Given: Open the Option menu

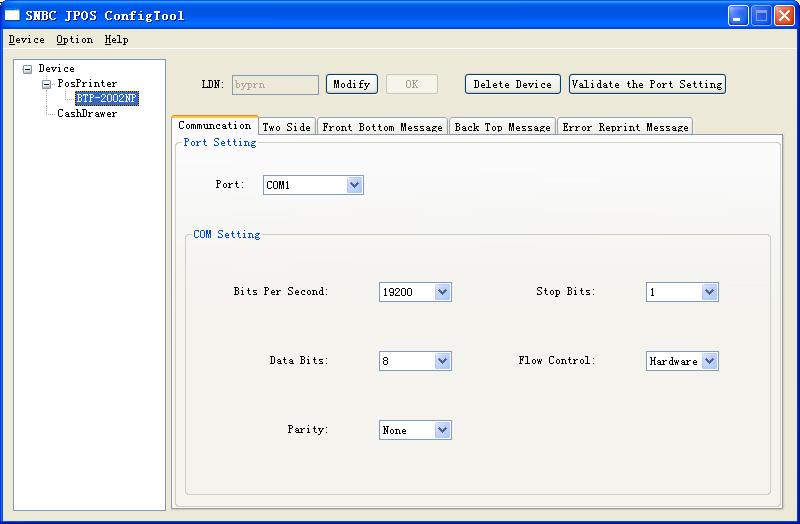Looking at the screenshot, I should pyautogui.click(x=74, y=39).
